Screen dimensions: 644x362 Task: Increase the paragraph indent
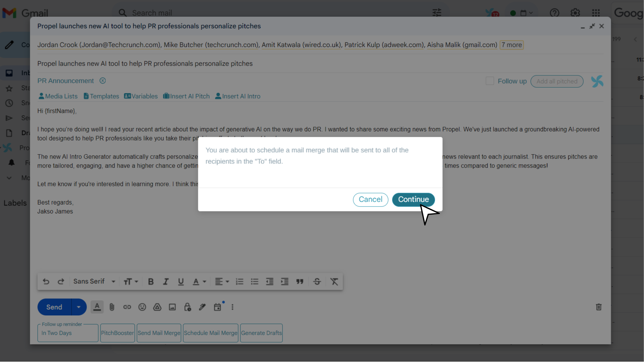coord(285,282)
